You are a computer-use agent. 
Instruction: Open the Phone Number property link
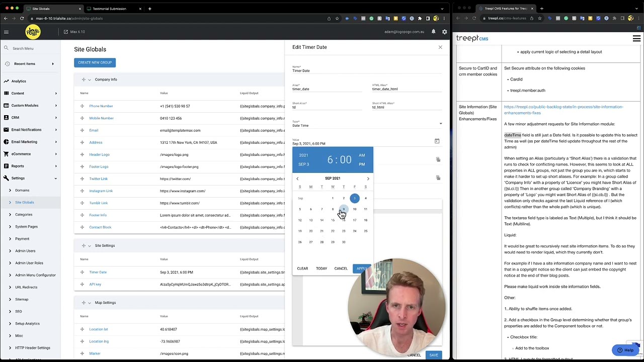(x=101, y=106)
